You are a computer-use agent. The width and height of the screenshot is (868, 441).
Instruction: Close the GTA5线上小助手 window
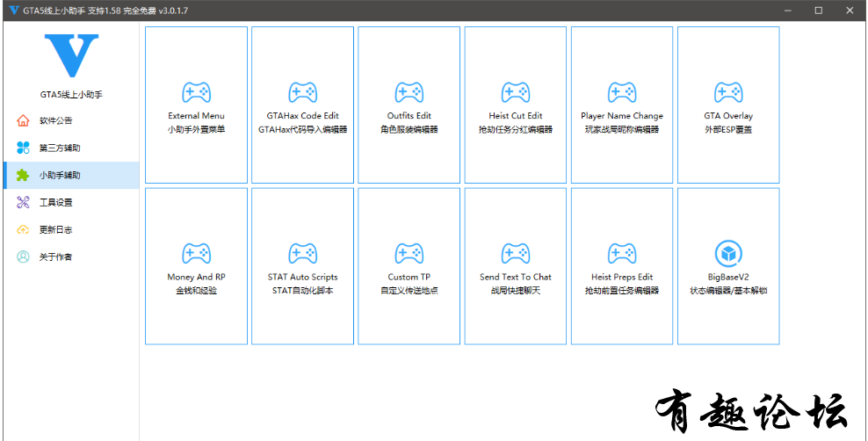(x=850, y=10)
